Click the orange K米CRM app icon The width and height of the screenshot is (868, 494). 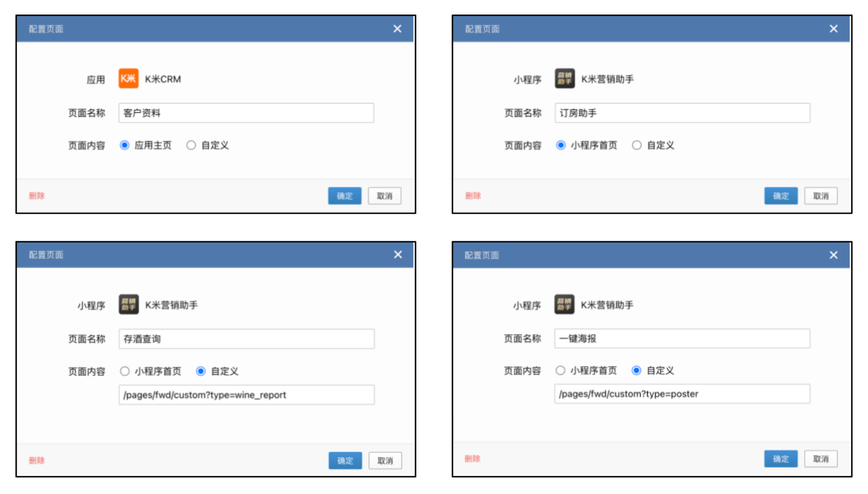(x=128, y=79)
